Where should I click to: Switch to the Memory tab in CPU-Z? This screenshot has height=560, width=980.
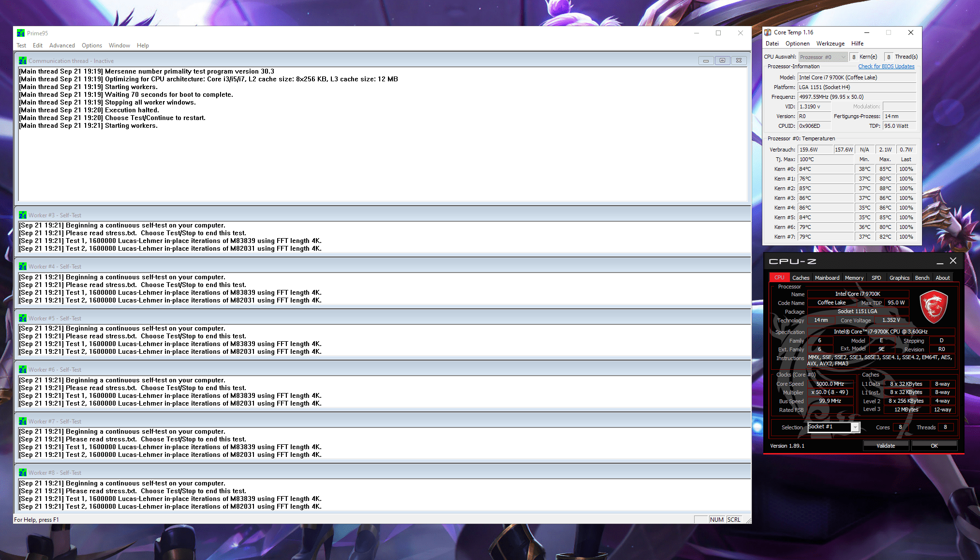(854, 278)
